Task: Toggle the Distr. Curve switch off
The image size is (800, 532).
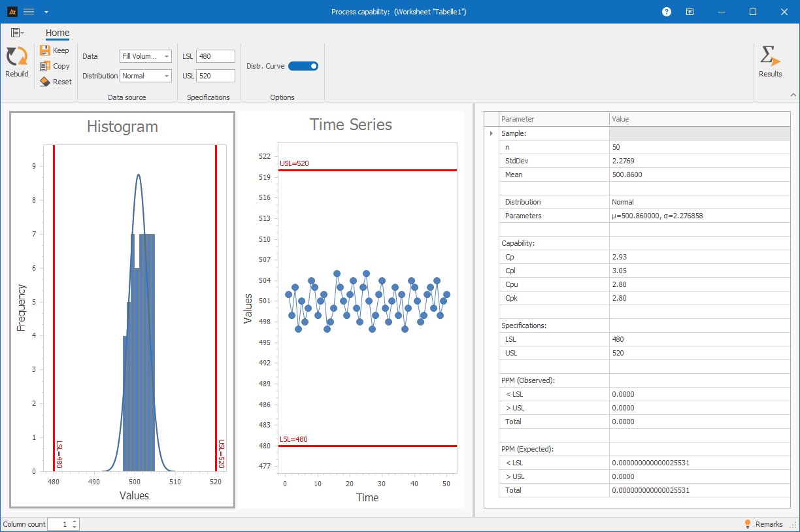Action: coord(303,66)
